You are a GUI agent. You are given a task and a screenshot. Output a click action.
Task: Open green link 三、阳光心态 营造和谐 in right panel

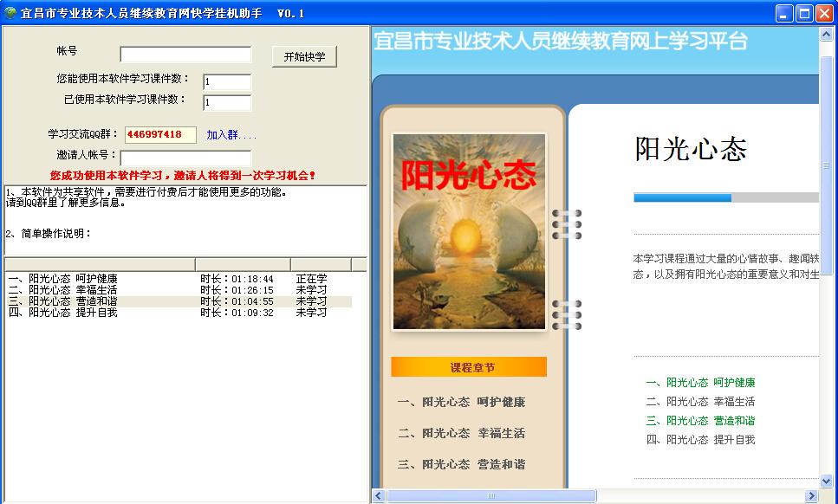tap(700, 421)
